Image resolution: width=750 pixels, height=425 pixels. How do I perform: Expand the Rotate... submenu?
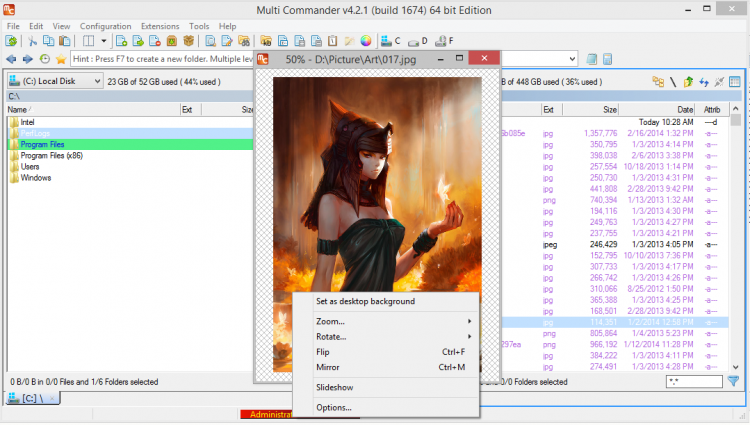click(386, 337)
